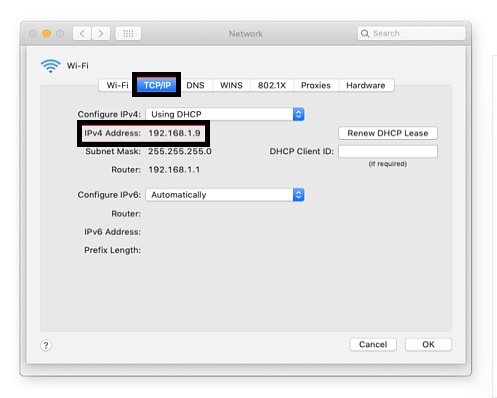Click the IPv6 Address label
This screenshot has width=497, height=398.
pos(112,232)
